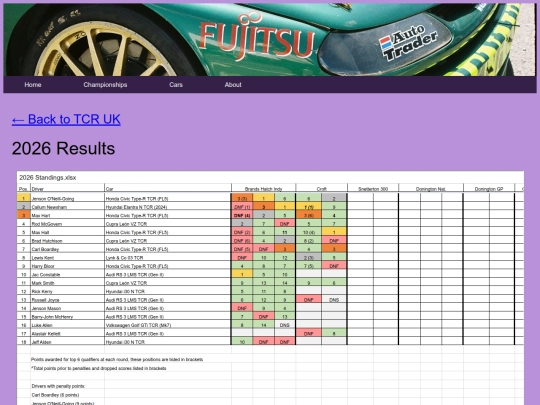The image size is (540, 405).
Task: Select the Donington GP column header
Action: click(489, 189)
